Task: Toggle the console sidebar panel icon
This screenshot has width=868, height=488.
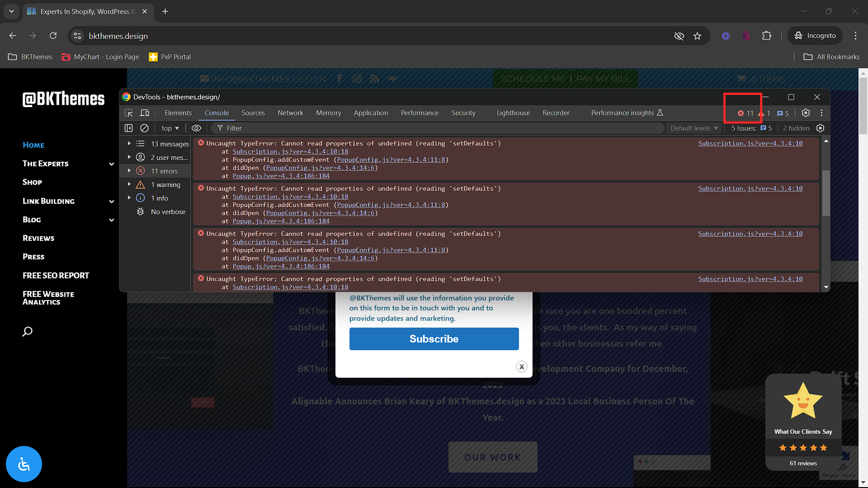Action: point(129,128)
